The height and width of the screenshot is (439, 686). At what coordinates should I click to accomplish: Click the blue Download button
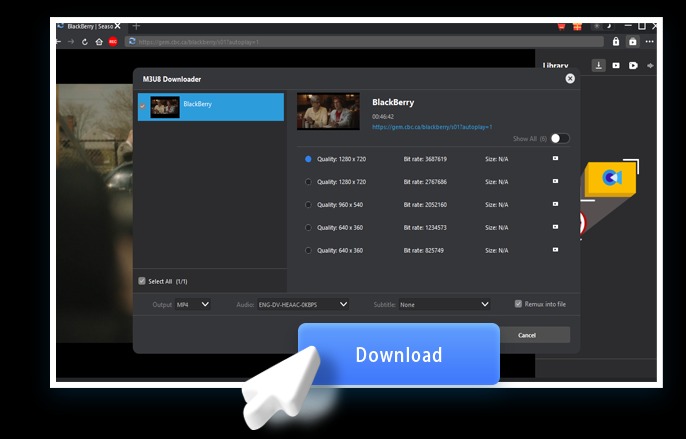click(x=399, y=354)
